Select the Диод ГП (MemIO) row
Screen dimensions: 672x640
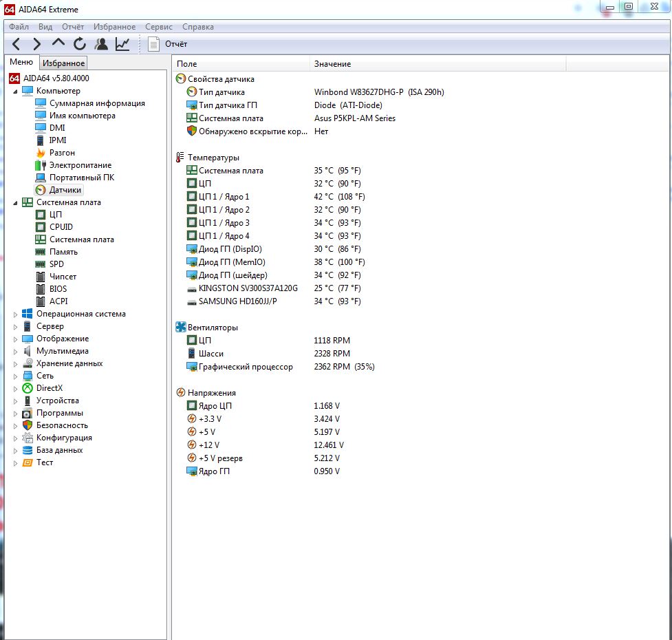pyautogui.click(x=275, y=262)
